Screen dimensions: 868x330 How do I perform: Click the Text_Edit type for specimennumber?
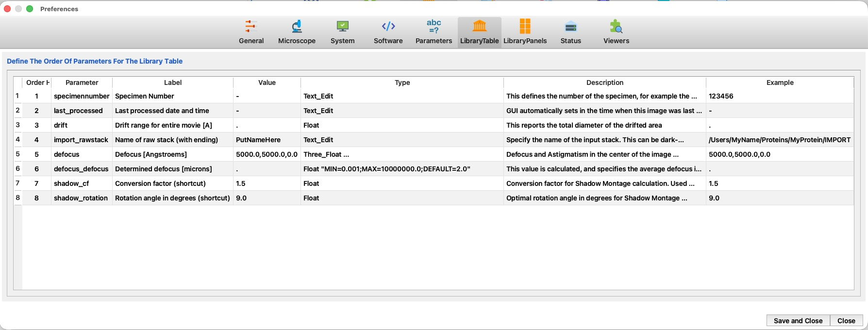coord(402,96)
